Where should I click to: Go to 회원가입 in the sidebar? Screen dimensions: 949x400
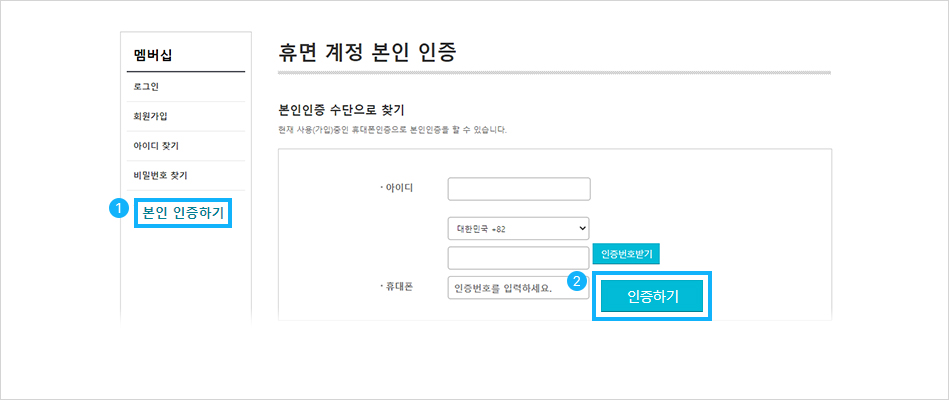(150, 116)
